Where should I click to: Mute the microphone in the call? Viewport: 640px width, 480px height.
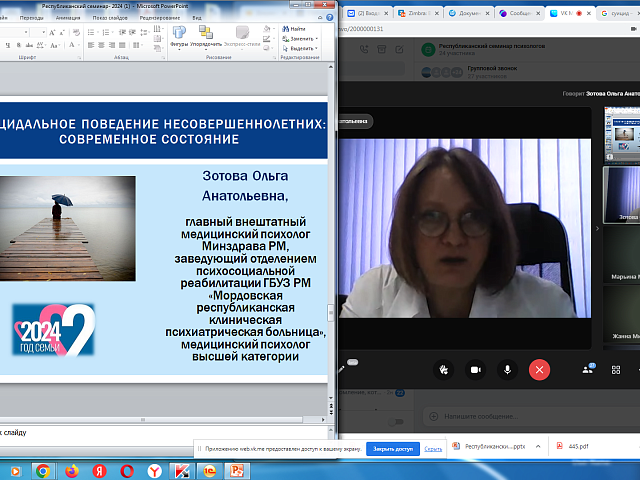pyautogui.click(x=508, y=369)
